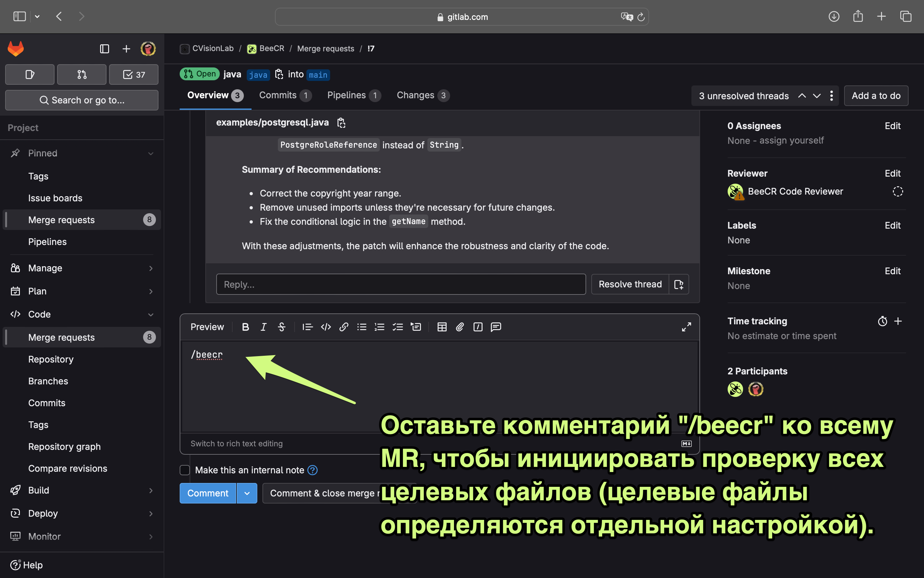The image size is (924, 578).
Task: Insert a comment template
Action: [496, 327]
